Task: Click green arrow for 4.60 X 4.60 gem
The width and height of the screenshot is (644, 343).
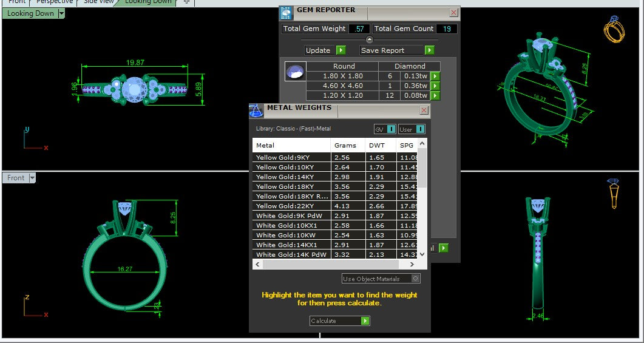Action: pos(435,86)
